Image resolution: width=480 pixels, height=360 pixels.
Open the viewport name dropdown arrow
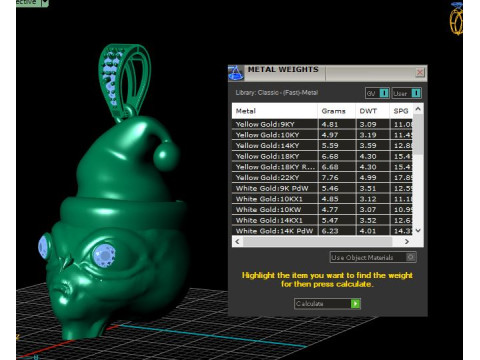tap(45, 3)
